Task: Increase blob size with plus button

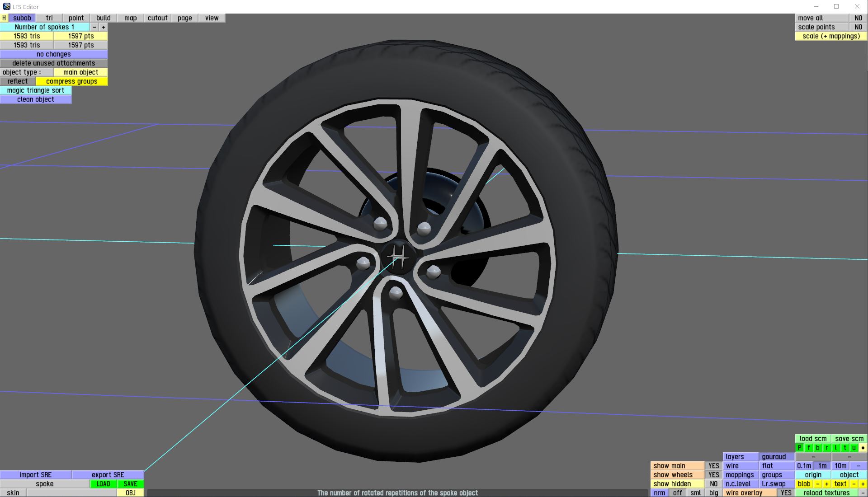Action: [x=827, y=484]
